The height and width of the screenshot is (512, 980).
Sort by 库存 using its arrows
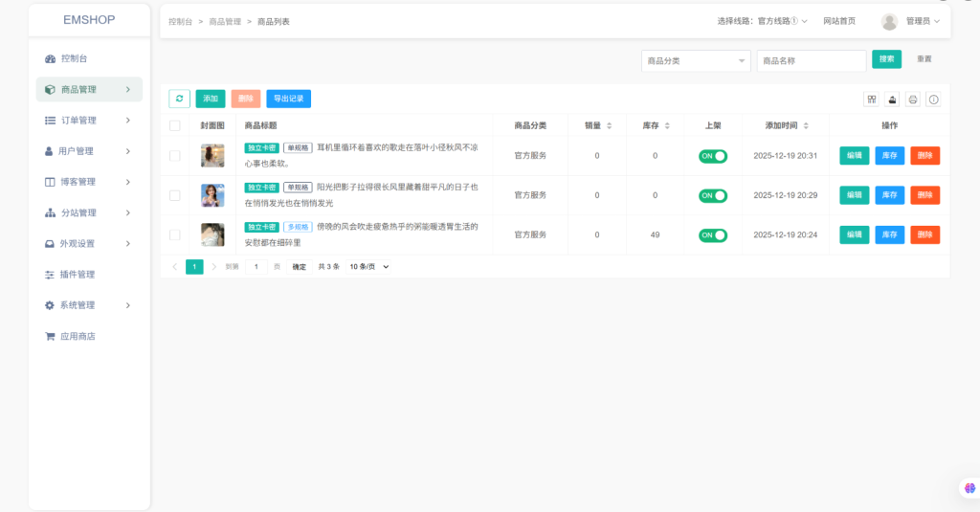(x=667, y=125)
